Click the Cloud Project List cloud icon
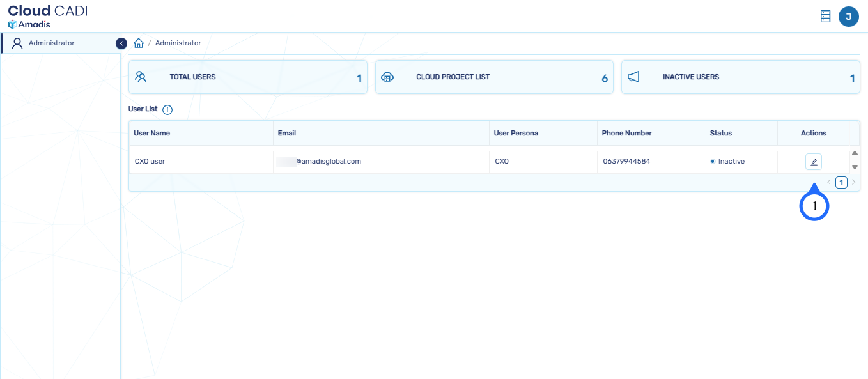The height and width of the screenshot is (379, 868). coord(387,77)
